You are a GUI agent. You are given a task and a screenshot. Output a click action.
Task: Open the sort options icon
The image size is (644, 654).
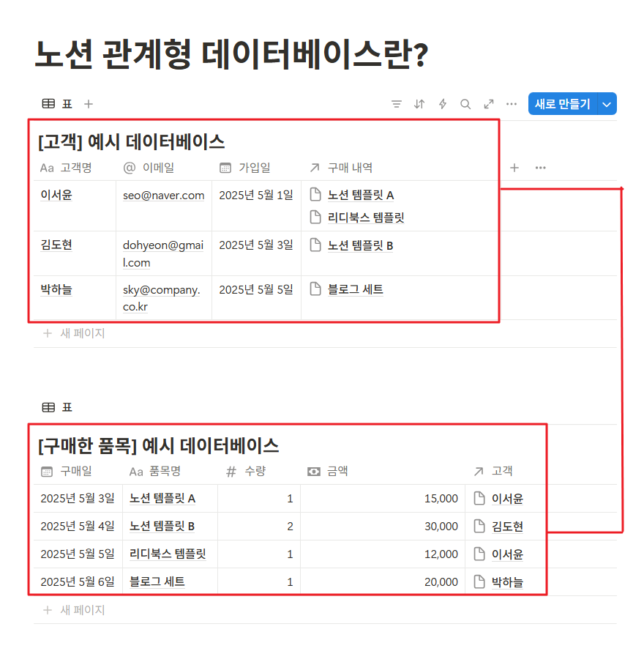tap(419, 103)
